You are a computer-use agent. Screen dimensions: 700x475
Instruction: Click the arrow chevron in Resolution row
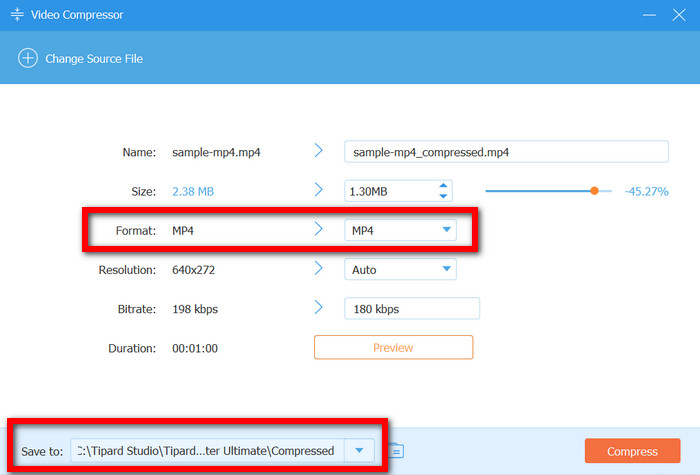(x=318, y=268)
